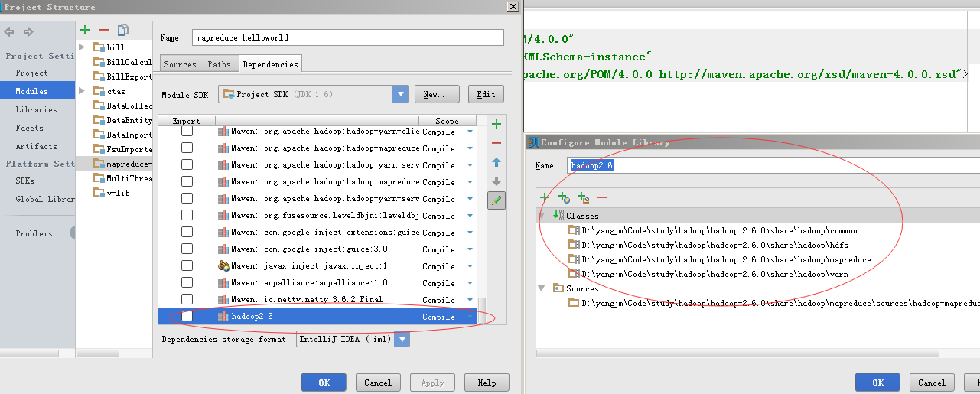This screenshot has height=394, width=980.
Task: Open the Module SDK dropdown
Action: [x=400, y=94]
